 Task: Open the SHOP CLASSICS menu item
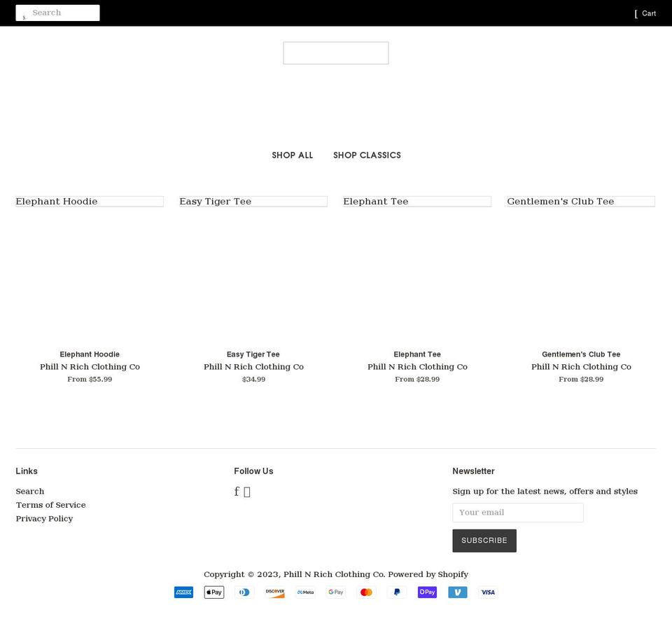click(x=367, y=155)
